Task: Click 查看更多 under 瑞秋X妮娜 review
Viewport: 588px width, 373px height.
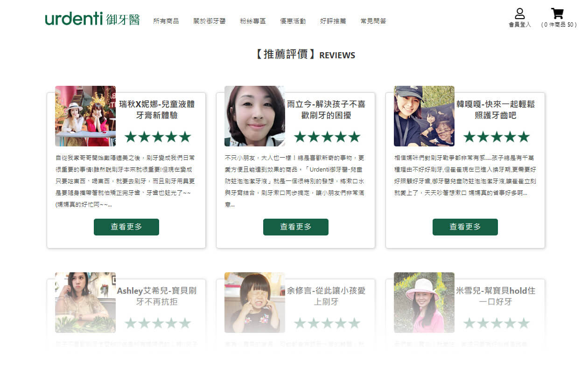Action: click(x=126, y=227)
